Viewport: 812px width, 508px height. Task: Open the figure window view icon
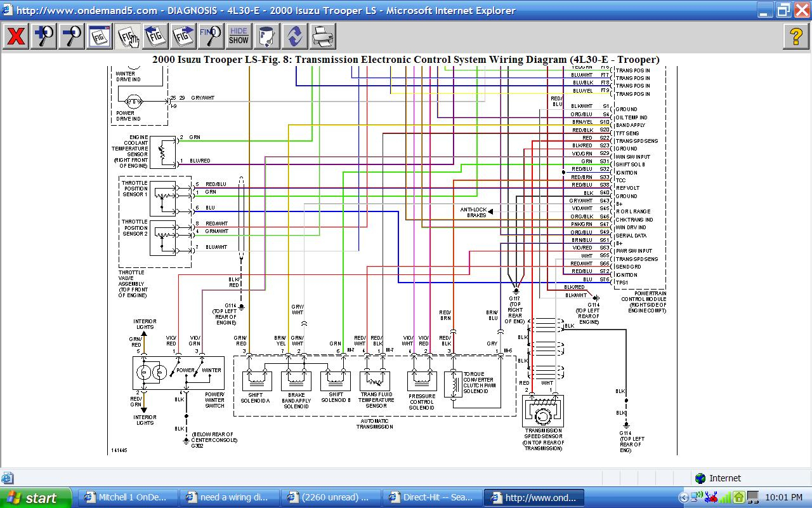pyautogui.click(x=100, y=36)
